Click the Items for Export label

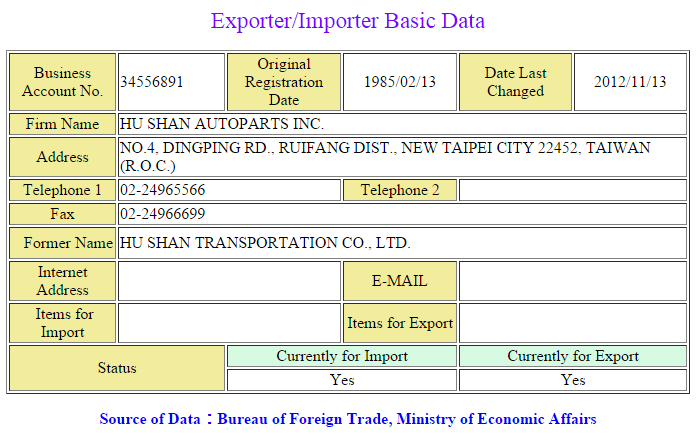pyautogui.click(x=400, y=323)
